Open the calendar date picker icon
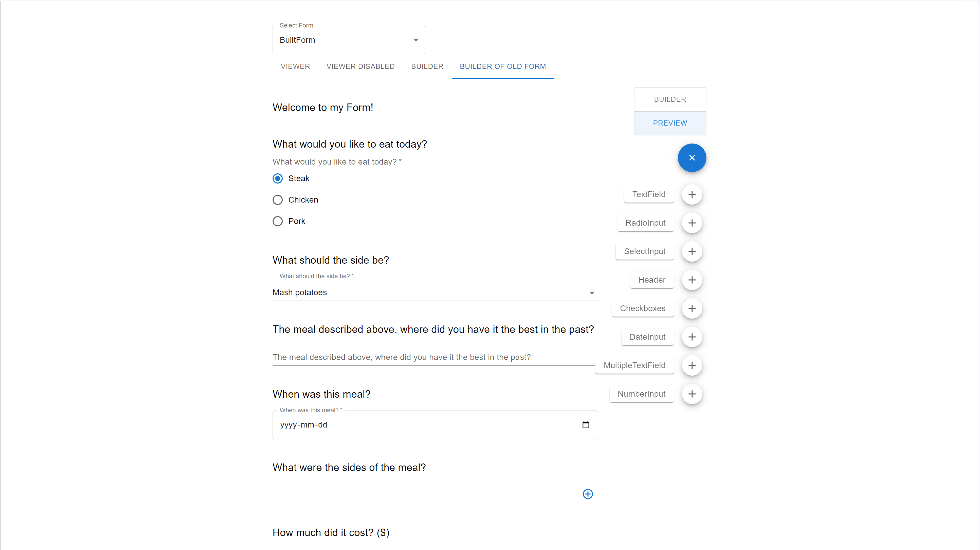The width and height of the screenshot is (980, 550). pyautogui.click(x=586, y=425)
